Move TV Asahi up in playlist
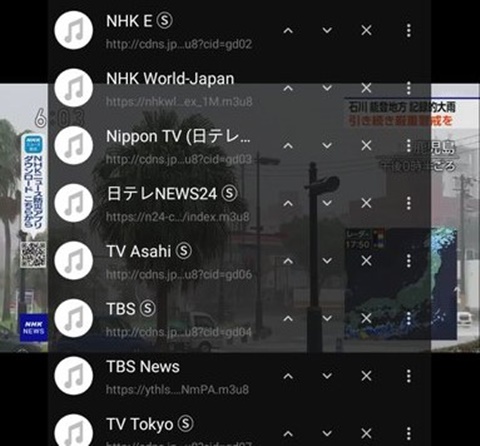Image resolution: width=480 pixels, height=446 pixels. pos(288,261)
